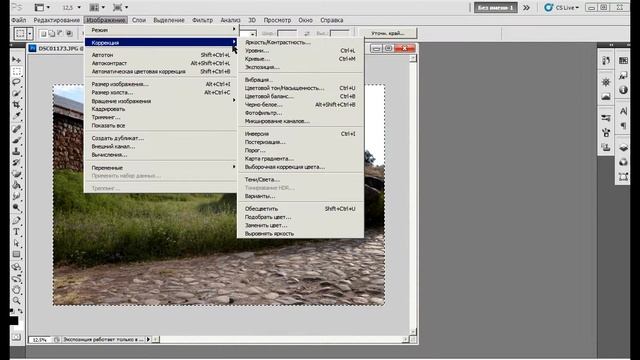Open the Файл menu
640x360 pixels.
pos(19,20)
